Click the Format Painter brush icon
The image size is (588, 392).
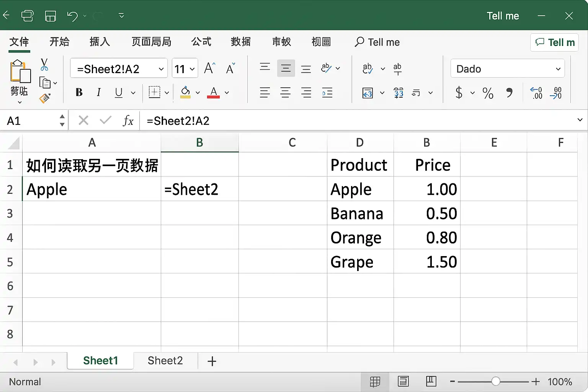(x=45, y=98)
